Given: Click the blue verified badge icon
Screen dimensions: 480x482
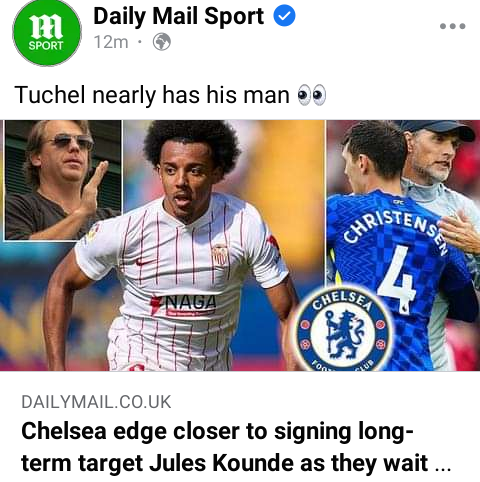Looking at the screenshot, I should point(284,16).
